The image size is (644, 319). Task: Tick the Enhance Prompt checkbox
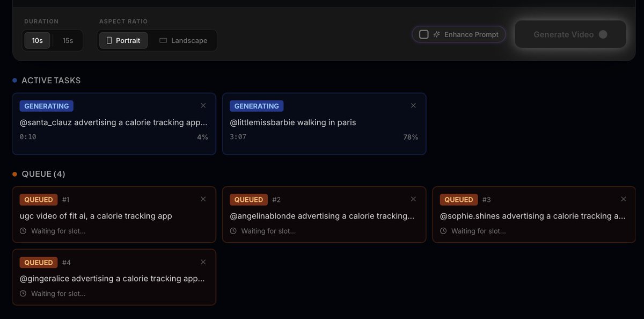(x=424, y=34)
